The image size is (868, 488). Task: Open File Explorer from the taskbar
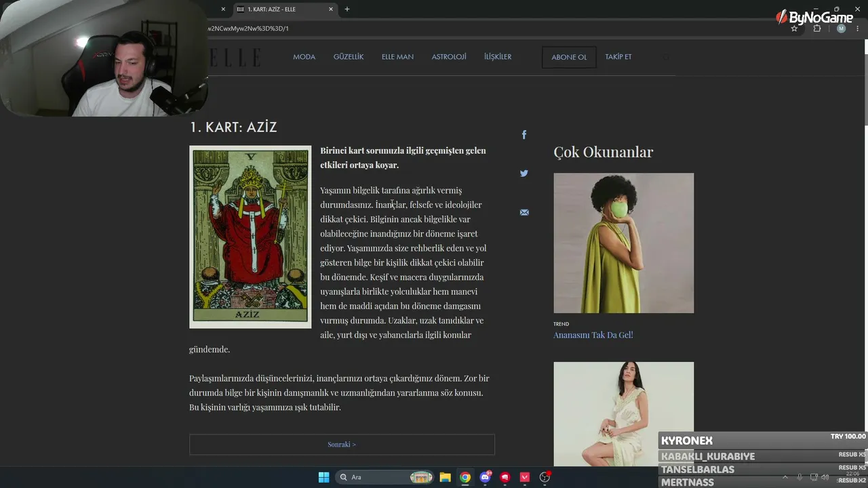coord(445,477)
